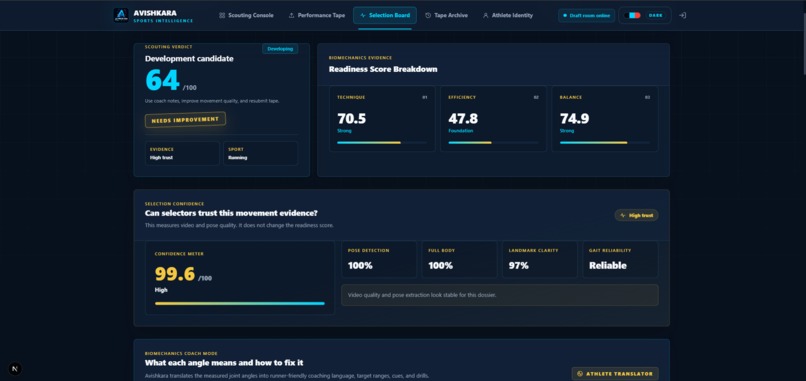
Task: Select the Selection Board tab
Action: pos(384,15)
